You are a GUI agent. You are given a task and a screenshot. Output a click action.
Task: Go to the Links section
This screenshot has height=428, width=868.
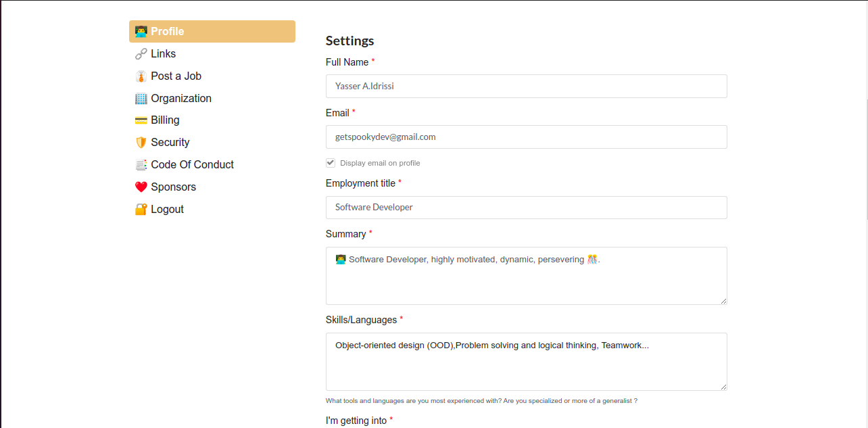pyautogui.click(x=163, y=53)
